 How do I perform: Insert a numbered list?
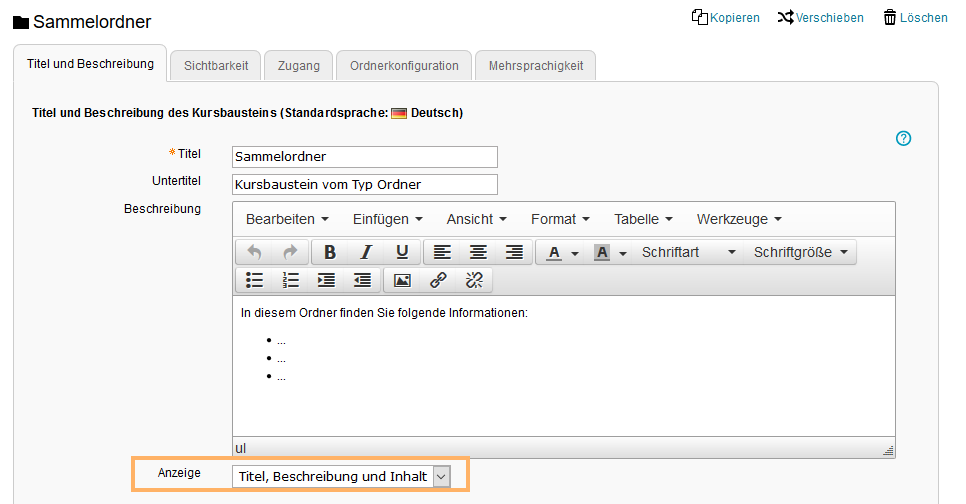[291, 280]
